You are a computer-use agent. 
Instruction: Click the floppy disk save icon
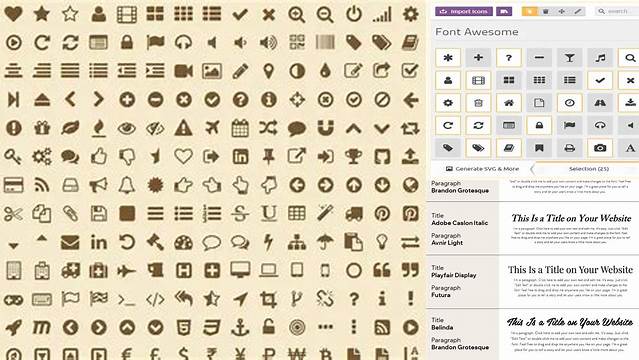(99, 214)
